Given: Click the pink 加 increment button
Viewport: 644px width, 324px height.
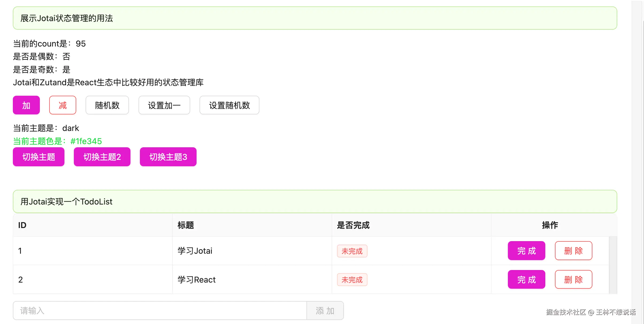Looking at the screenshot, I should click(x=26, y=105).
